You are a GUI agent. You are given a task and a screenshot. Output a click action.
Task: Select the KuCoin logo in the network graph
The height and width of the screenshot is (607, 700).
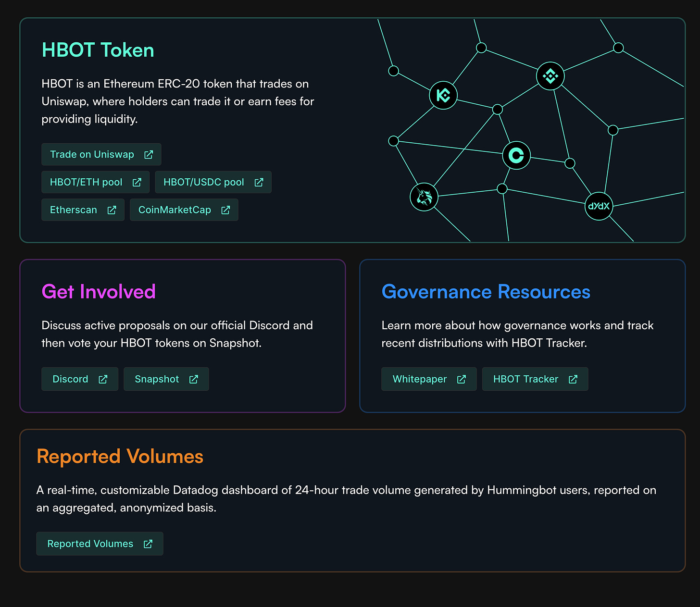coord(443,95)
